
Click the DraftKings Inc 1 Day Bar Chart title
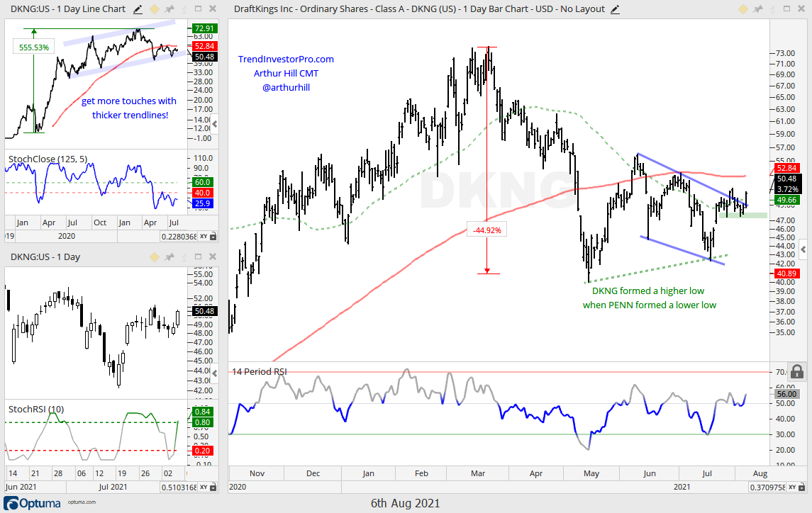419,9
